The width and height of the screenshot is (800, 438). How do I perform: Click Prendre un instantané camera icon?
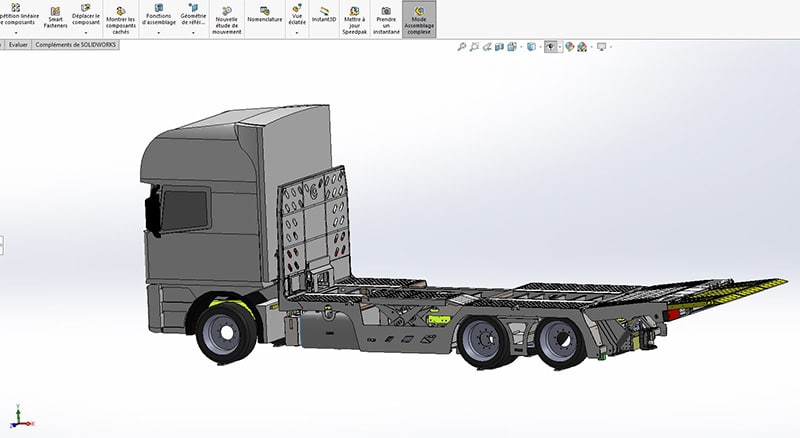(x=386, y=11)
